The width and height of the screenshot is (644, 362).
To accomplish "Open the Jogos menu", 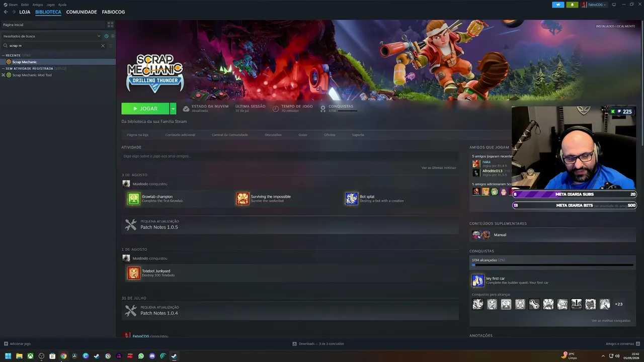I will tap(50, 5).
